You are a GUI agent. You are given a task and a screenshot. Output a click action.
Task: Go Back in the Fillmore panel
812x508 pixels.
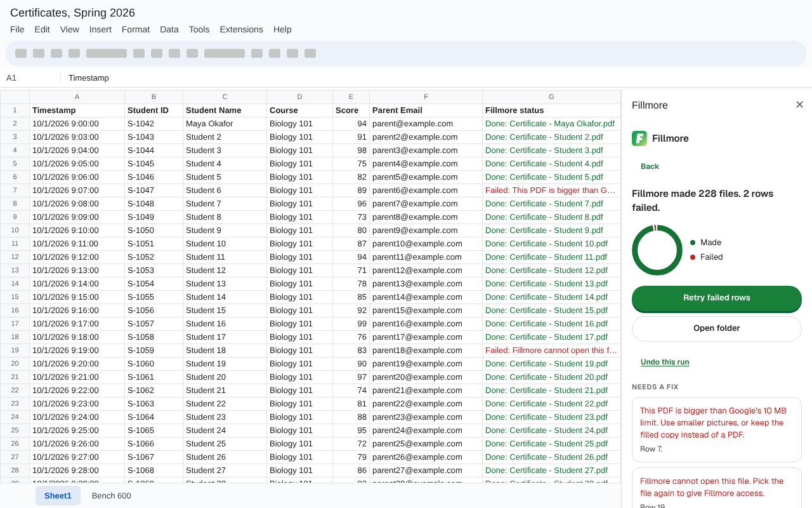click(650, 166)
